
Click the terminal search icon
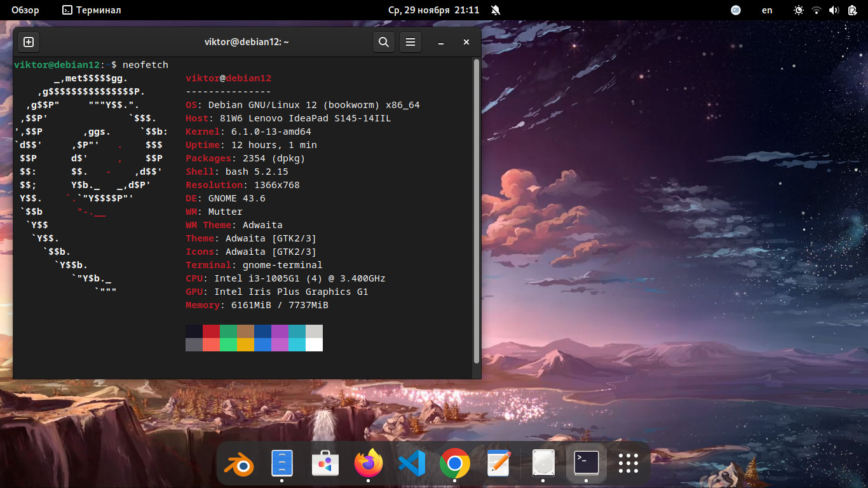click(x=383, y=42)
